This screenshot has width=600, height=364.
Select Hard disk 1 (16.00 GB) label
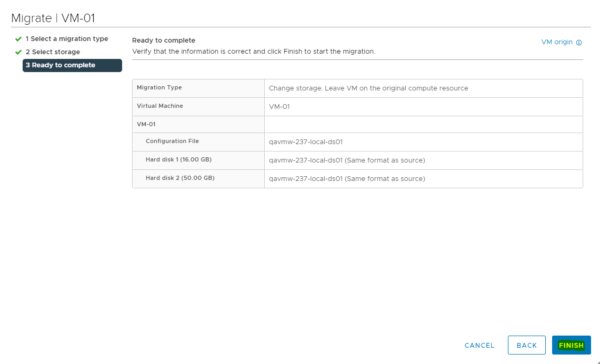(179, 159)
